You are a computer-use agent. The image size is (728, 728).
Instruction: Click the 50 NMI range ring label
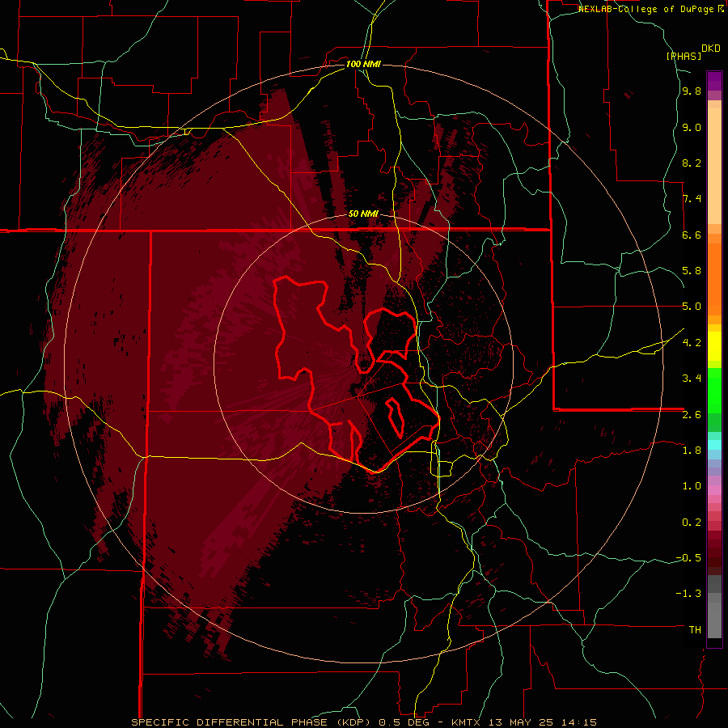coord(363,214)
